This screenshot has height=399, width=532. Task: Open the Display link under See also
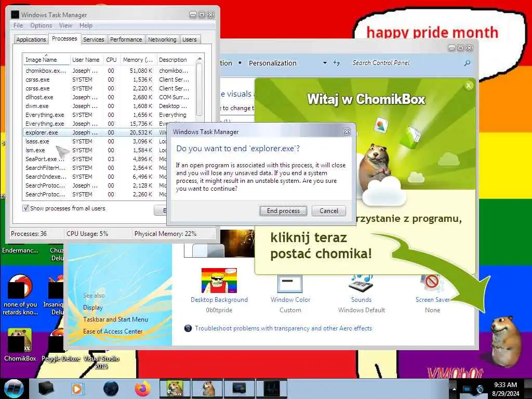92,308
